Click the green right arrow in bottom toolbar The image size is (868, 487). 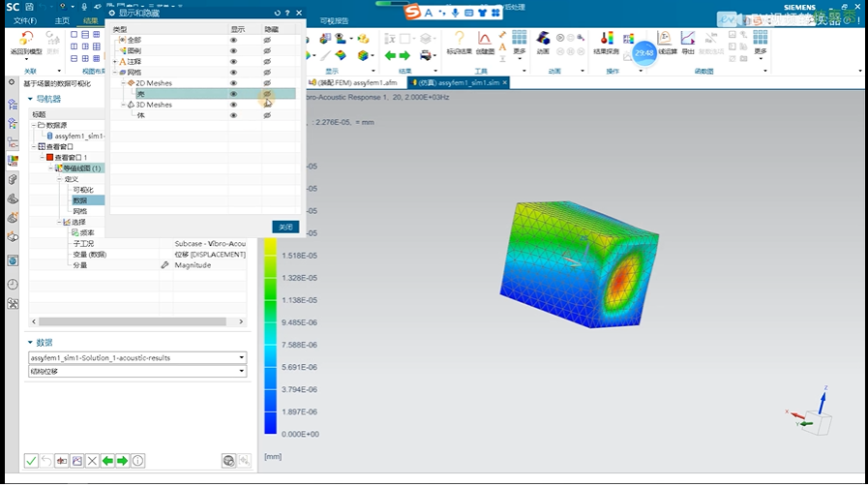coord(123,461)
